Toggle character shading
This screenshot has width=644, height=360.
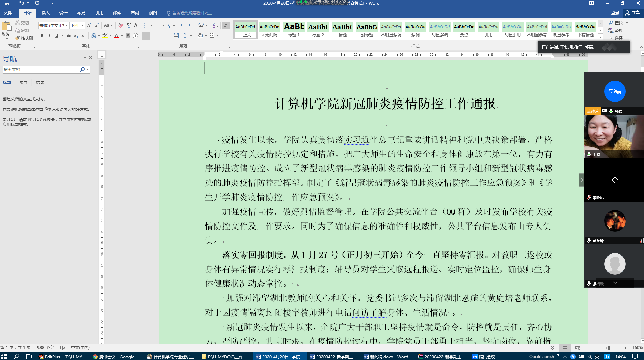click(128, 36)
